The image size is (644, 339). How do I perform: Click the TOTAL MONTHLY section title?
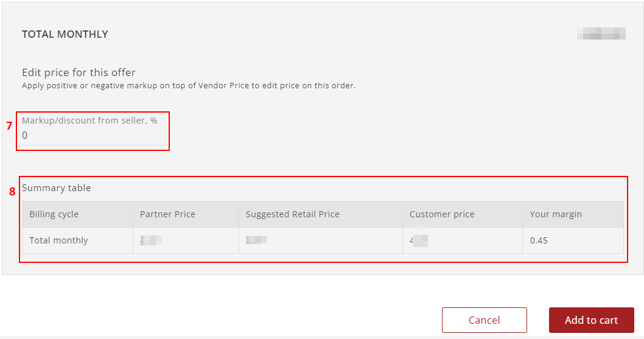pos(65,34)
